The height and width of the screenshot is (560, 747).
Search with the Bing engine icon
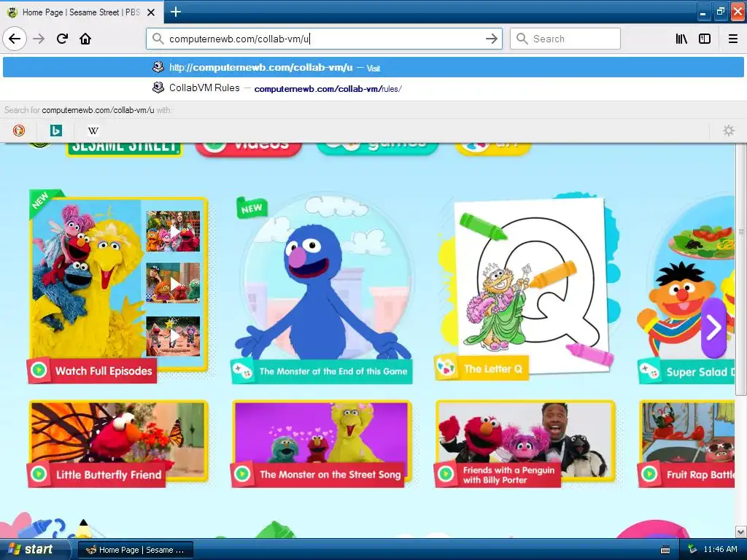56,131
